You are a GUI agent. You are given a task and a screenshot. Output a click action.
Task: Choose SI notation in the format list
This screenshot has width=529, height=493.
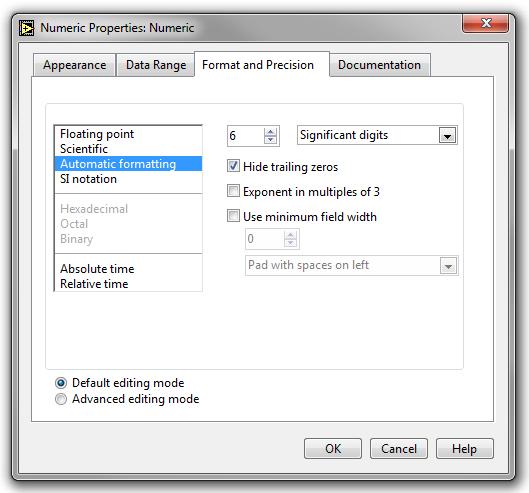[128, 179]
